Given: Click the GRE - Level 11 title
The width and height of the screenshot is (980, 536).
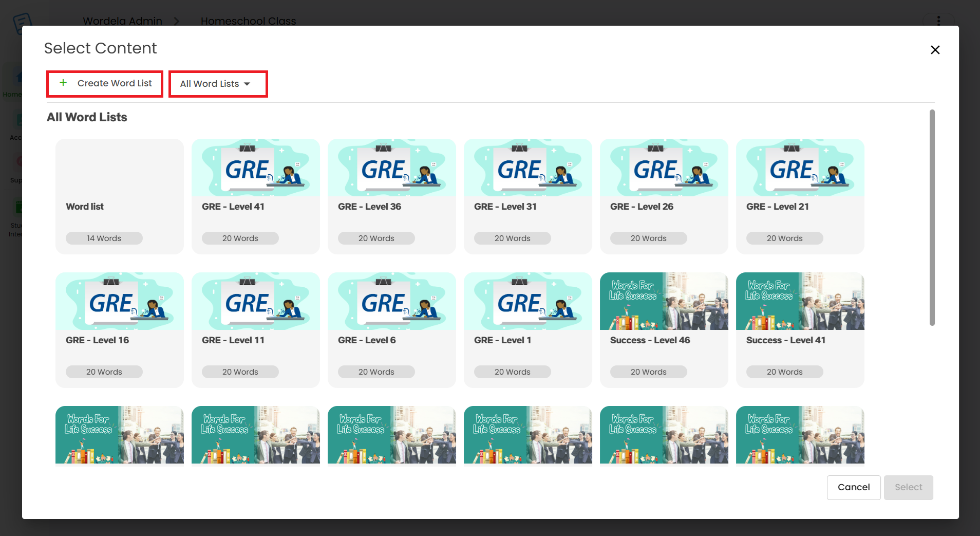Looking at the screenshot, I should click(233, 340).
